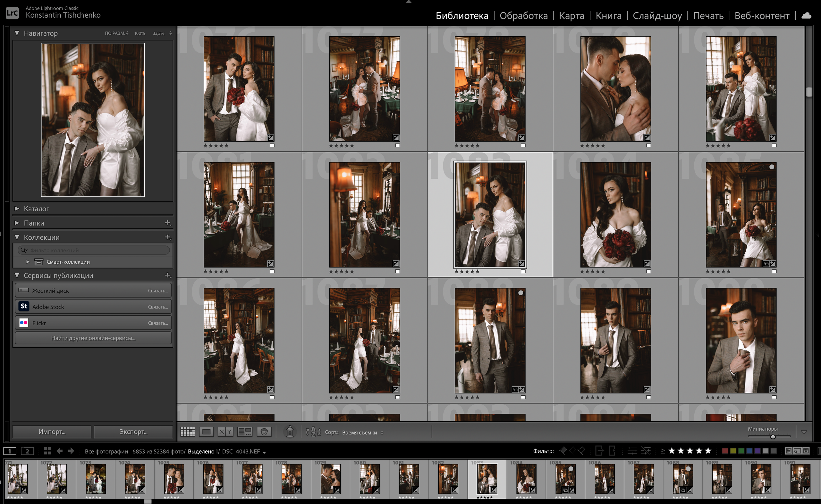Select the Painter spray can tool
Image resolution: width=821 pixels, height=504 pixels.
click(290, 432)
